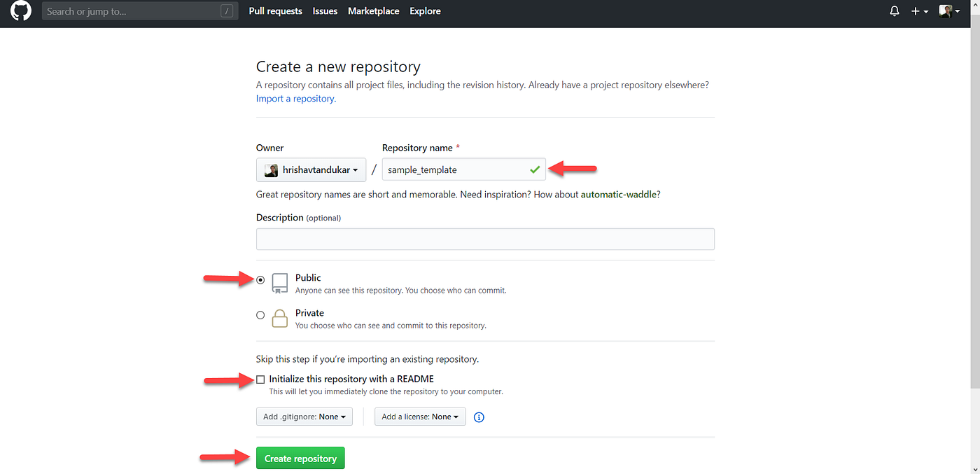Follow the Import a repository link
The height and width of the screenshot is (474, 980).
pos(294,98)
